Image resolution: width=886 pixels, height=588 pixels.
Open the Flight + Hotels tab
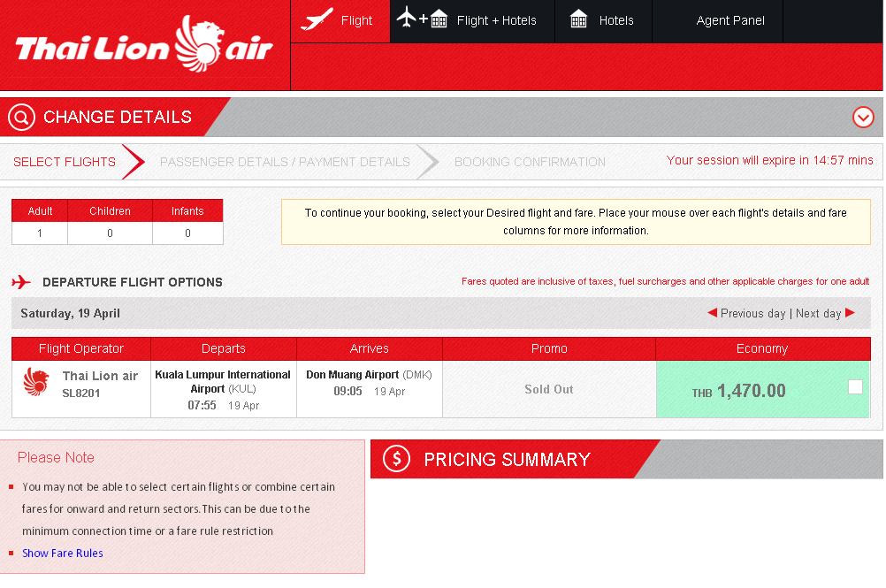tap(472, 21)
